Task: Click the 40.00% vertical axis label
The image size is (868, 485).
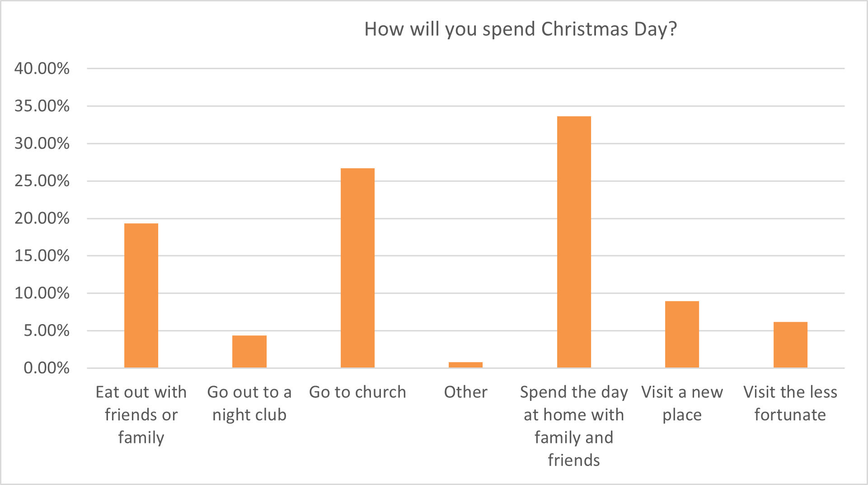Action: [x=42, y=69]
